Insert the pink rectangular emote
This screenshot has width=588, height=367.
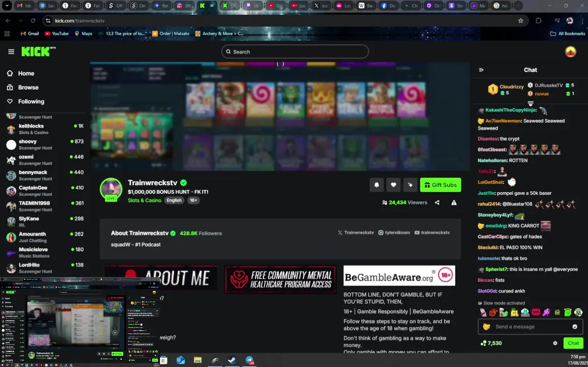[536, 312]
